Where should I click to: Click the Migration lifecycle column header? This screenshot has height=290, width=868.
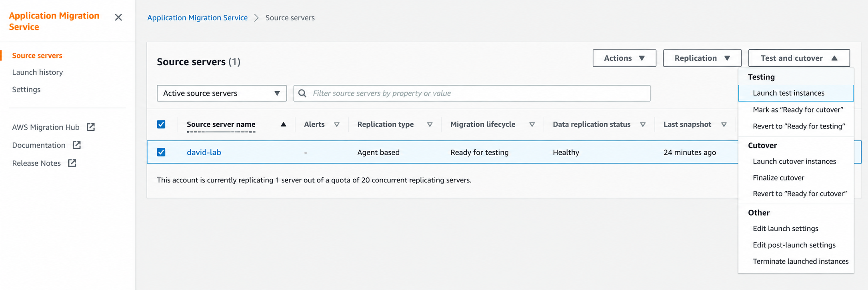(483, 124)
